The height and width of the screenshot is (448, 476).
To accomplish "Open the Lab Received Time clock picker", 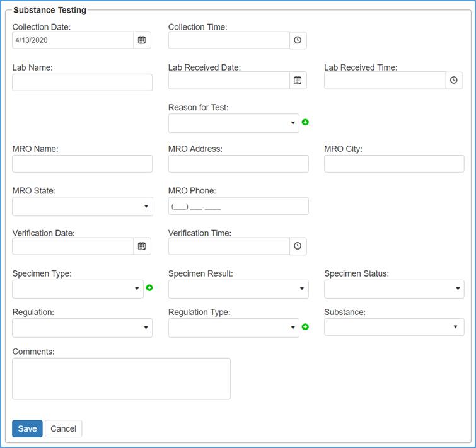I will (x=453, y=81).
